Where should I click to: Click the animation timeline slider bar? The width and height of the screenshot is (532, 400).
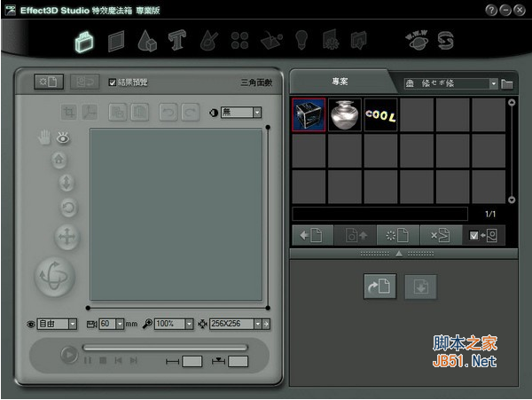point(165,348)
